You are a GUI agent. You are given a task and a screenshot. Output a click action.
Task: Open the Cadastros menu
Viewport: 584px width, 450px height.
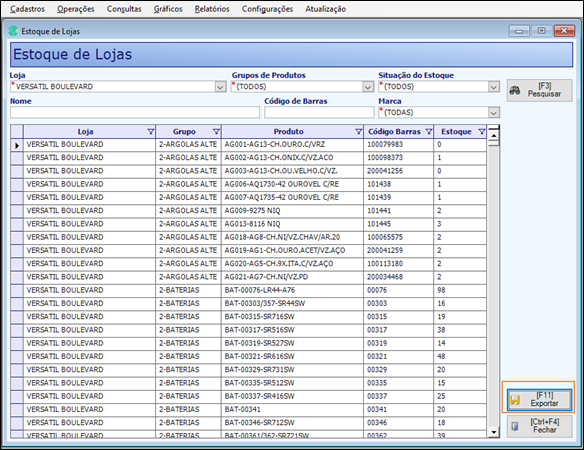[x=27, y=9]
